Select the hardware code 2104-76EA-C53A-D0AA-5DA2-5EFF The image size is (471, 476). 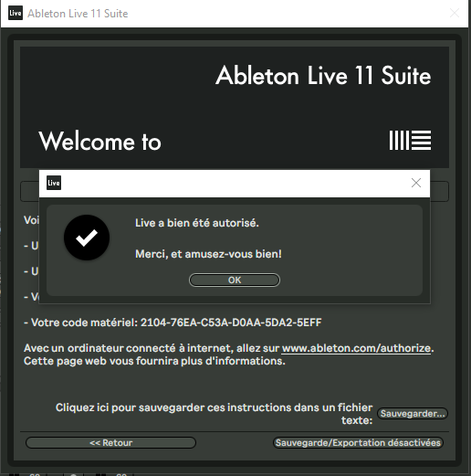point(231,323)
